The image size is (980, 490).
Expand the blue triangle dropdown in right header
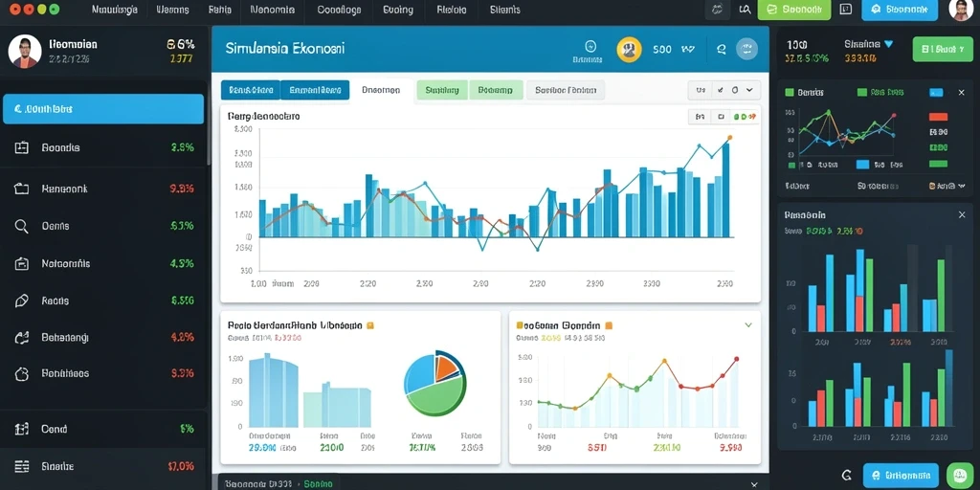pyautogui.click(x=888, y=44)
